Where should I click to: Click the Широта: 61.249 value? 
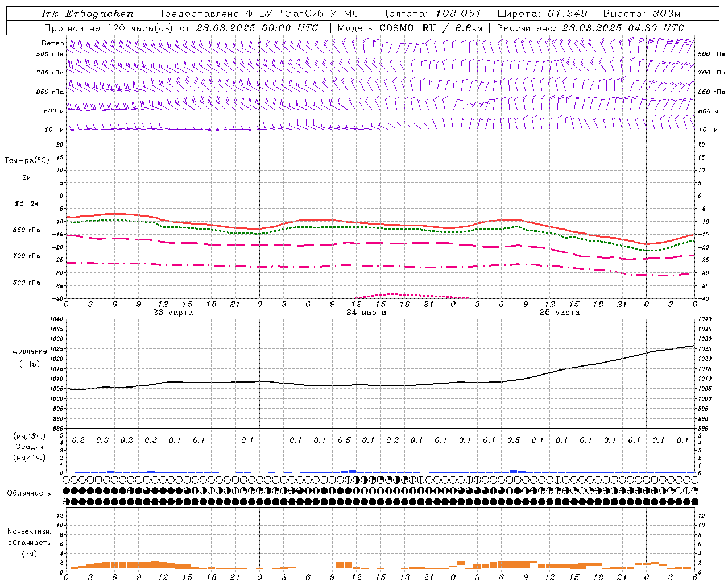pos(542,14)
